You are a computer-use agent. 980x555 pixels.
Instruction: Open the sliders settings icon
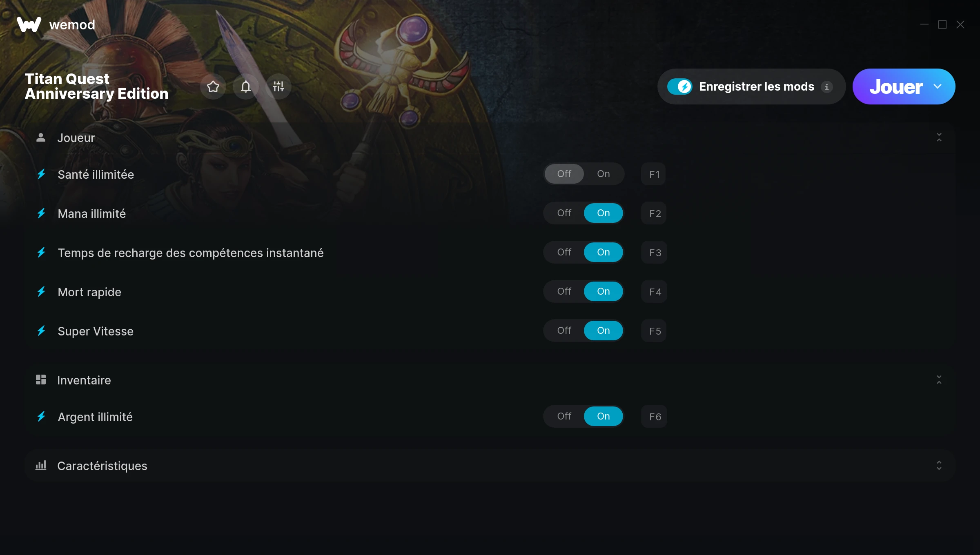pos(278,87)
